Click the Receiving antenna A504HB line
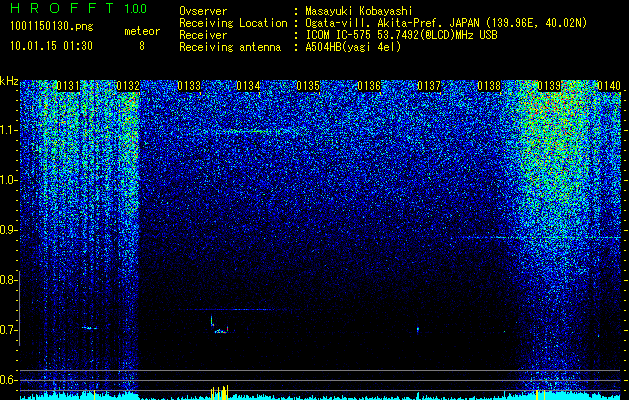This screenshot has height=400, width=629. tap(290, 47)
